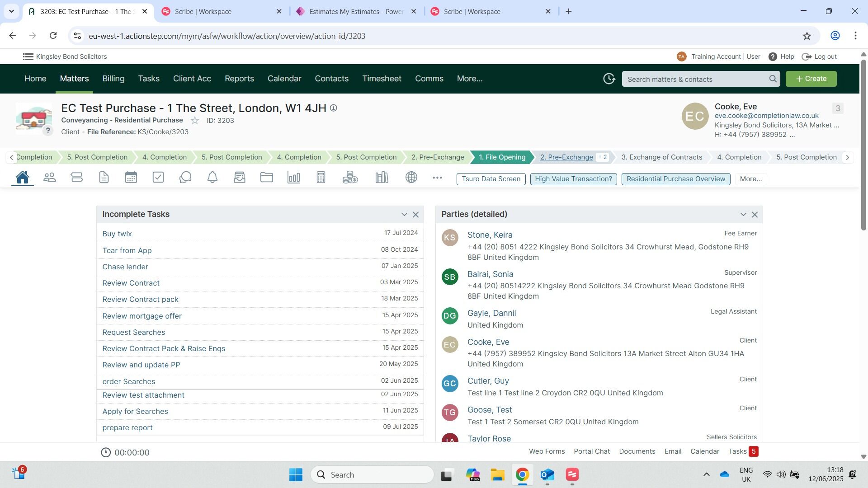Open the Billing menu
The height and width of the screenshot is (488, 868).
[x=113, y=79]
